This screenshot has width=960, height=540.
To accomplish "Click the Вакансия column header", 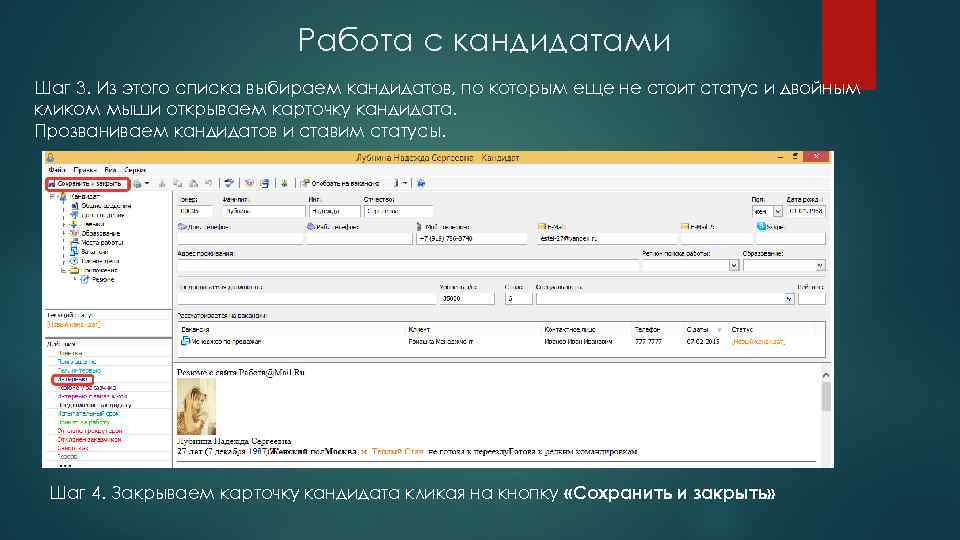I will [195, 330].
